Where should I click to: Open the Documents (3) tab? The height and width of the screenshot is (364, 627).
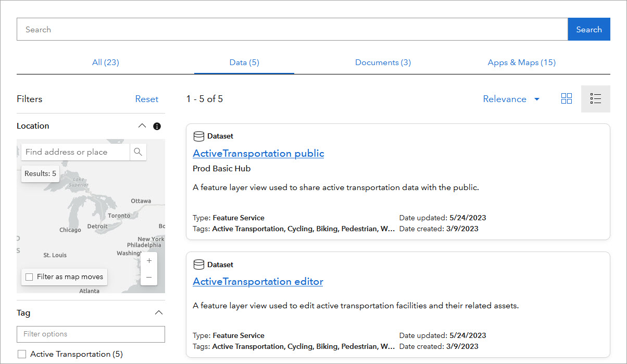(383, 62)
